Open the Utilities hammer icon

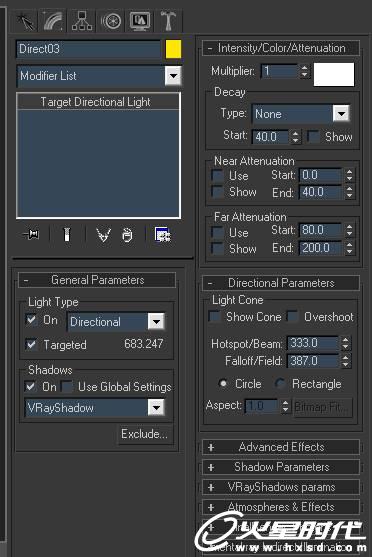168,21
